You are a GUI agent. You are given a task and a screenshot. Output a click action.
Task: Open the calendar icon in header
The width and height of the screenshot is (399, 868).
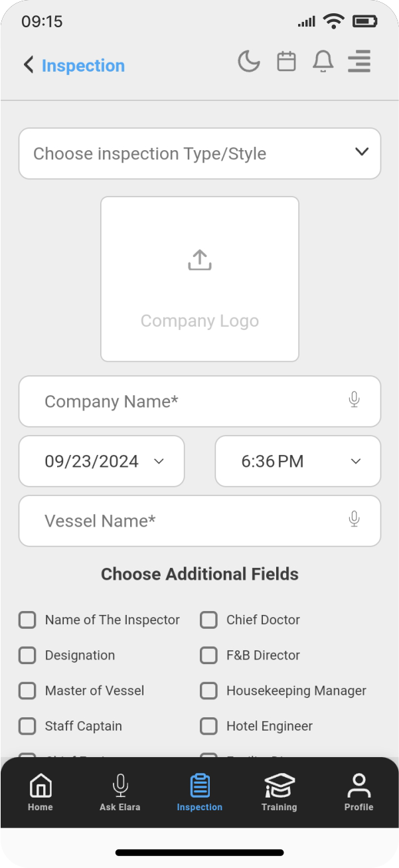click(x=286, y=62)
